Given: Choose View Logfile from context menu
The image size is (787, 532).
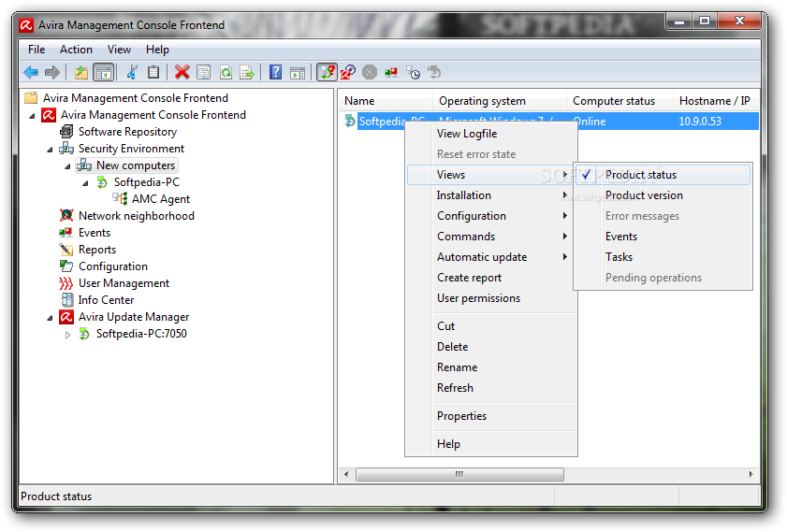Looking at the screenshot, I should 491,134.
